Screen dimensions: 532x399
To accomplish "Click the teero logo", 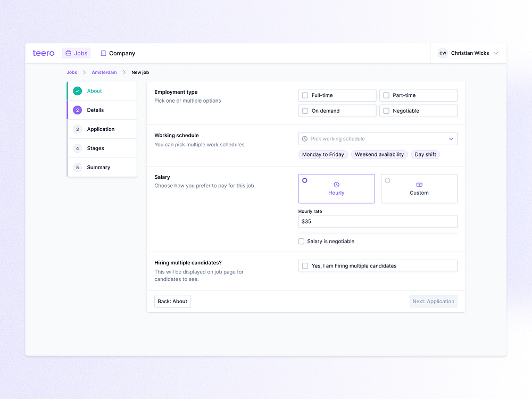I will click(x=43, y=53).
